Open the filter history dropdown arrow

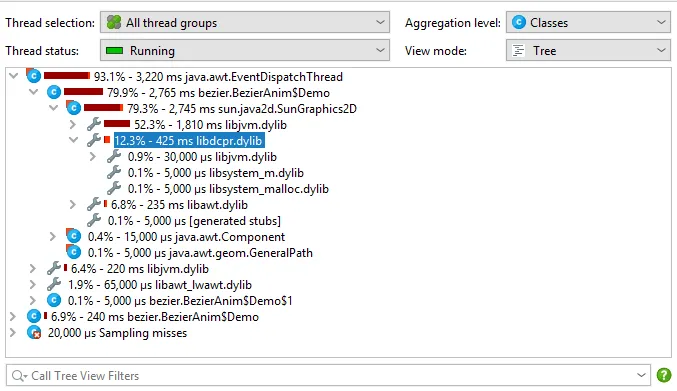click(642, 375)
